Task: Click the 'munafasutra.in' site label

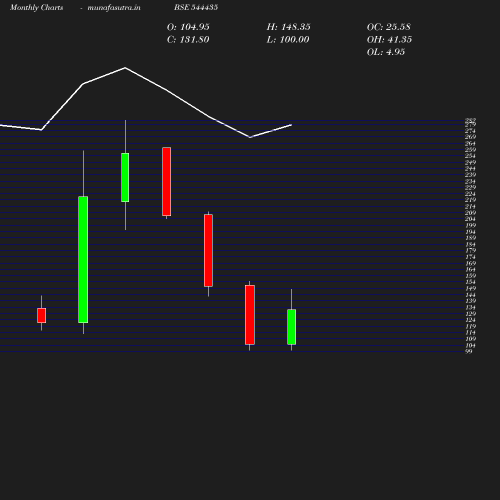Action: pos(114,7)
